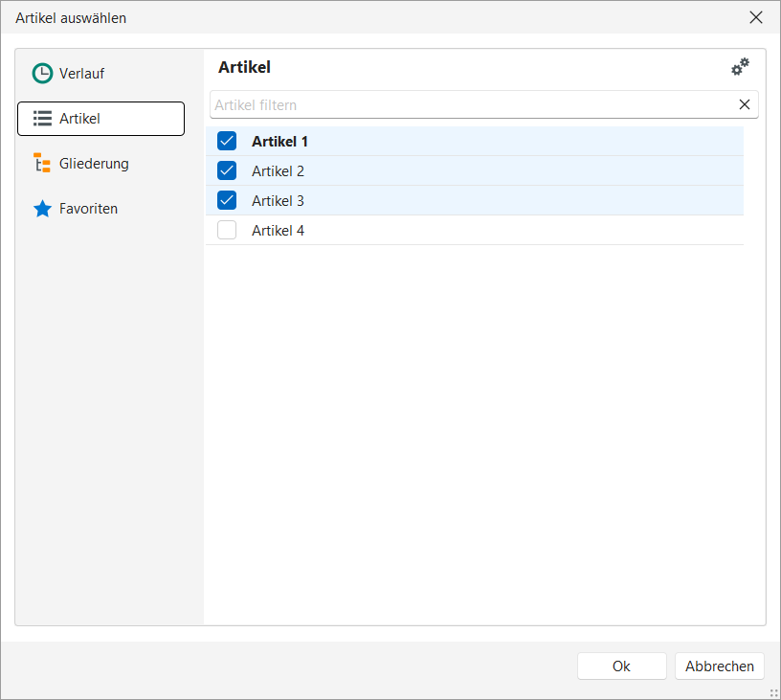781x700 pixels.
Task: Click the orange Gliederung hierarchy icon
Action: tap(42, 164)
